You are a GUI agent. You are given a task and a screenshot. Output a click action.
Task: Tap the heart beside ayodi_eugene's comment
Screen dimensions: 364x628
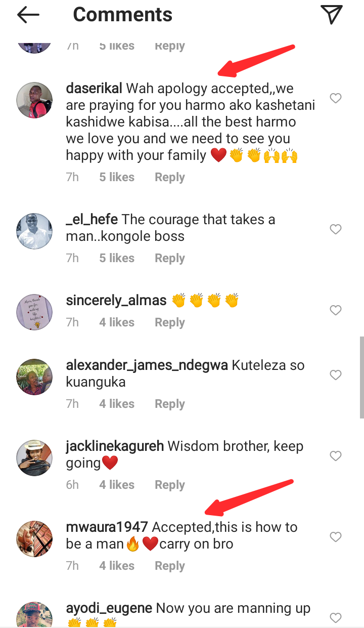click(336, 617)
